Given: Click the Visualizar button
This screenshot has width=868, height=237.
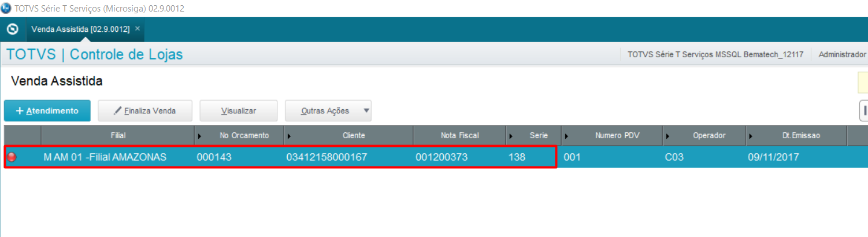Looking at the screenshot, I should 239,110.
